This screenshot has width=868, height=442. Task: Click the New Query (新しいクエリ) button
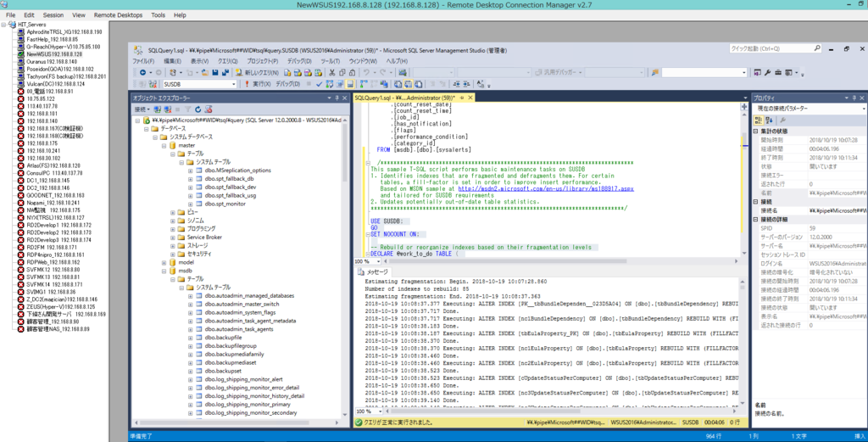point(258,73)
